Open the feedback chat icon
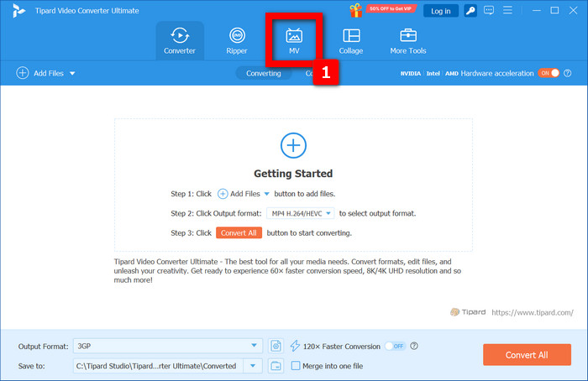The width and height of the screenshot is (588, 381). click(x=489, y=10)
